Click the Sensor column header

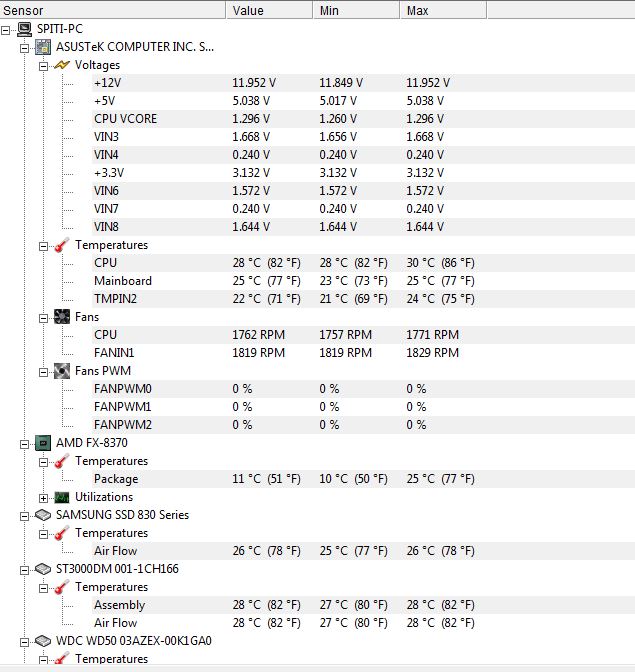(113, 10)
